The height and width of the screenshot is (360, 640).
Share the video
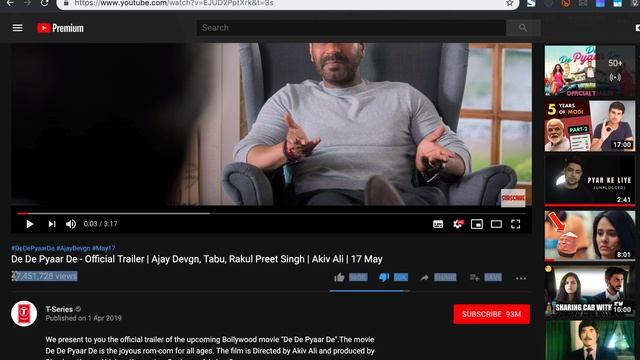438,278
